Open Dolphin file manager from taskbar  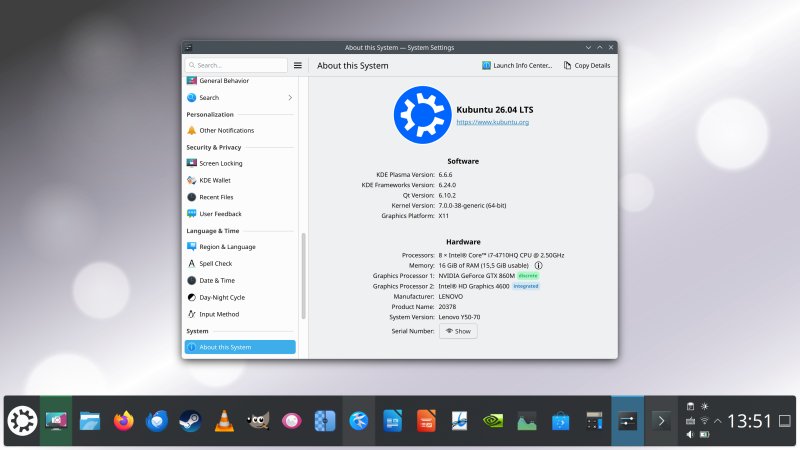(x=90, y=421)
